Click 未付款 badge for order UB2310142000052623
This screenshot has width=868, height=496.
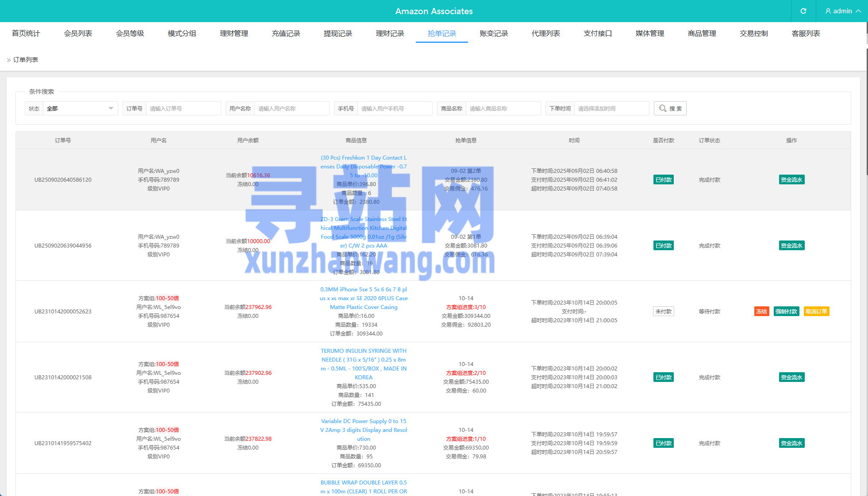(x=664, y=311)
